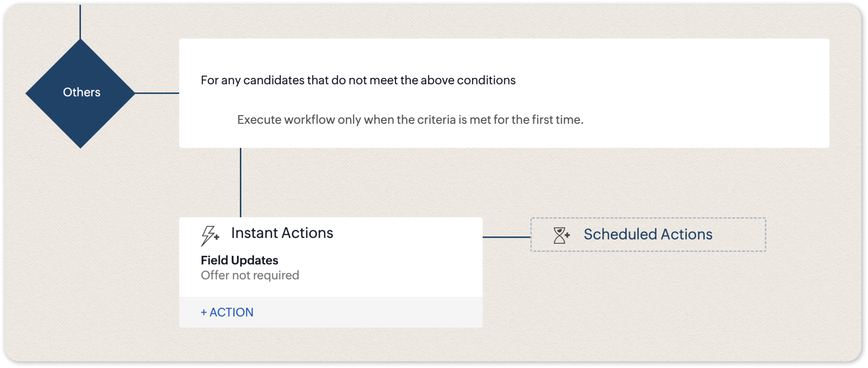
Task: Click the Instant Actions lightning bolt icon
Action: (x=210, y=235)
